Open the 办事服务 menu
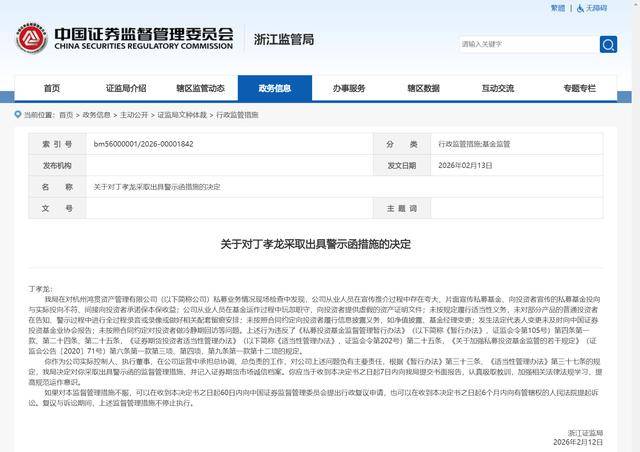Viewport: 640px width, 452px height. click(349, 88)
